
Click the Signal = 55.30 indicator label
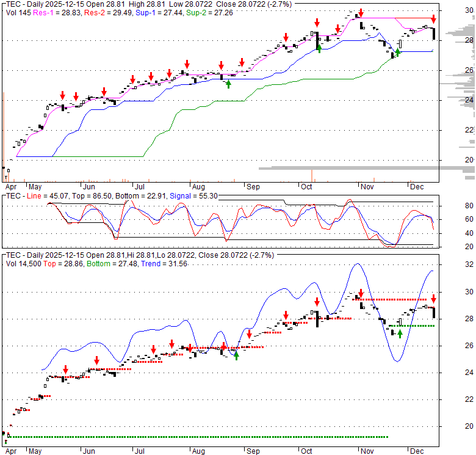click(198, 195)
